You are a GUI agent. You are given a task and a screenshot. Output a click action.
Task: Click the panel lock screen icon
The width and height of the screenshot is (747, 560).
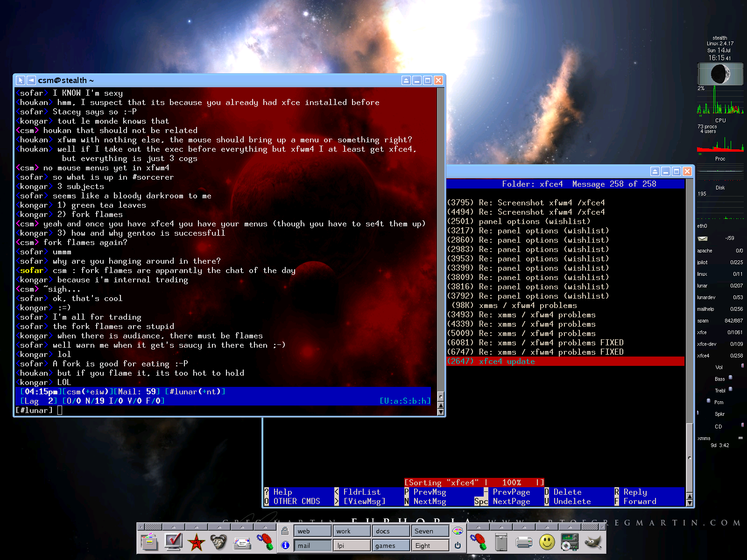click(285, 531)
